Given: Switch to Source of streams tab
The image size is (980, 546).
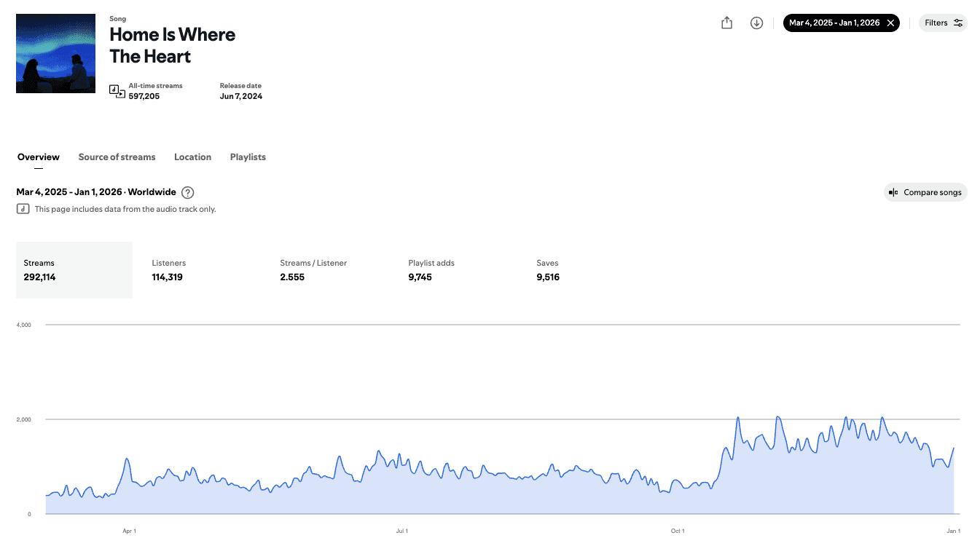Looking at the screenshot, I should point(117,157).
